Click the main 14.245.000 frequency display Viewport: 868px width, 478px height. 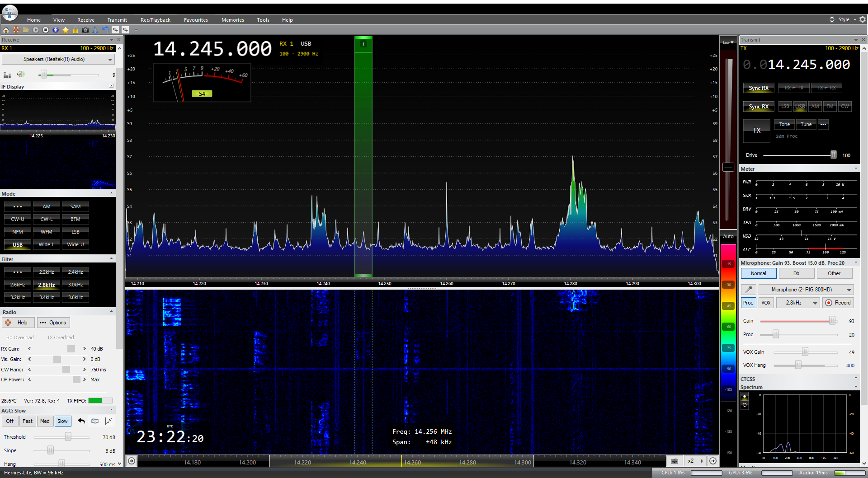(212, 49)
